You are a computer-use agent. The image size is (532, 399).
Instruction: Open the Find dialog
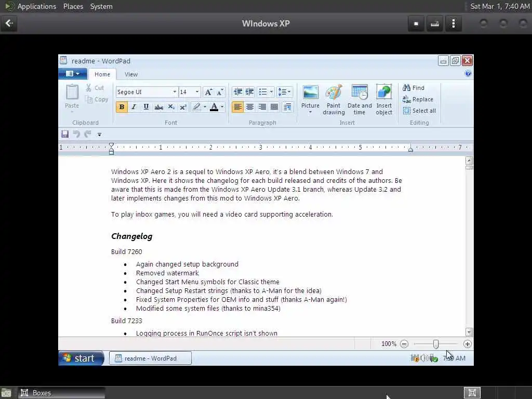coord(413,88)
